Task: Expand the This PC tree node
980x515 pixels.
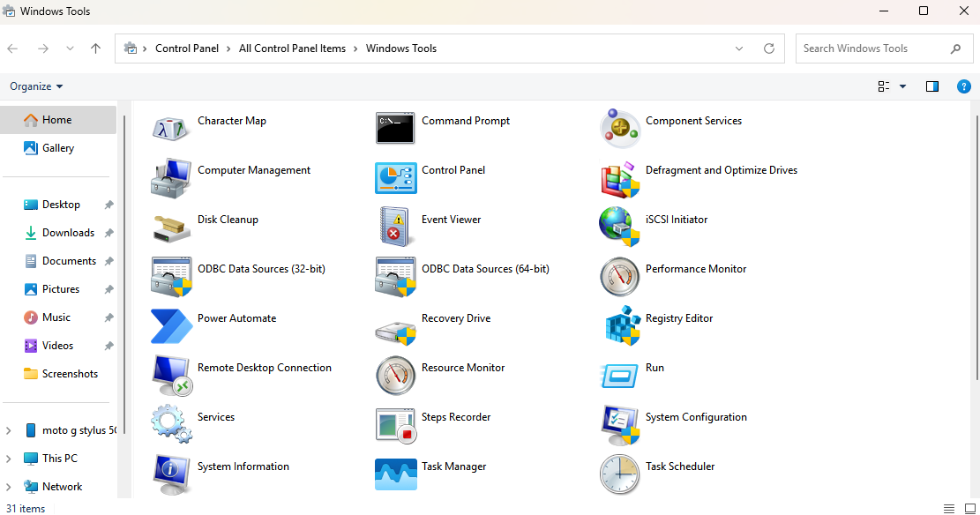Action: tap(8, 459)
